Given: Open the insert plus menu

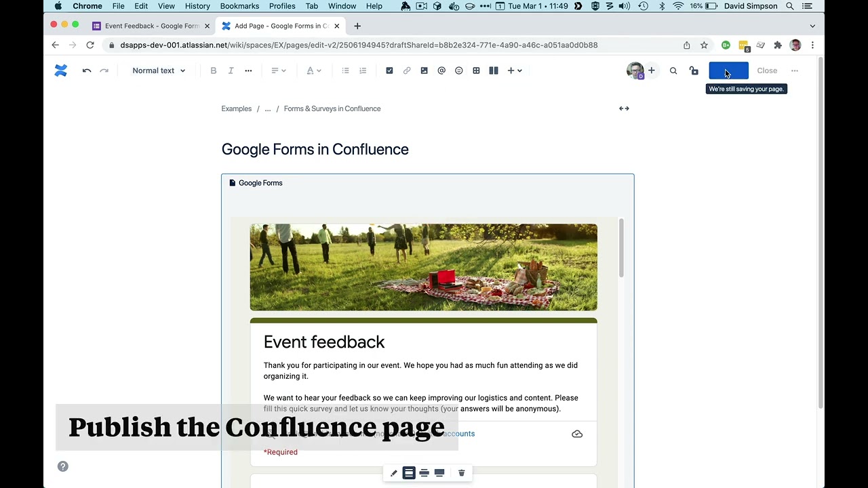Looking at the screenshot, I should click(515, 70).
